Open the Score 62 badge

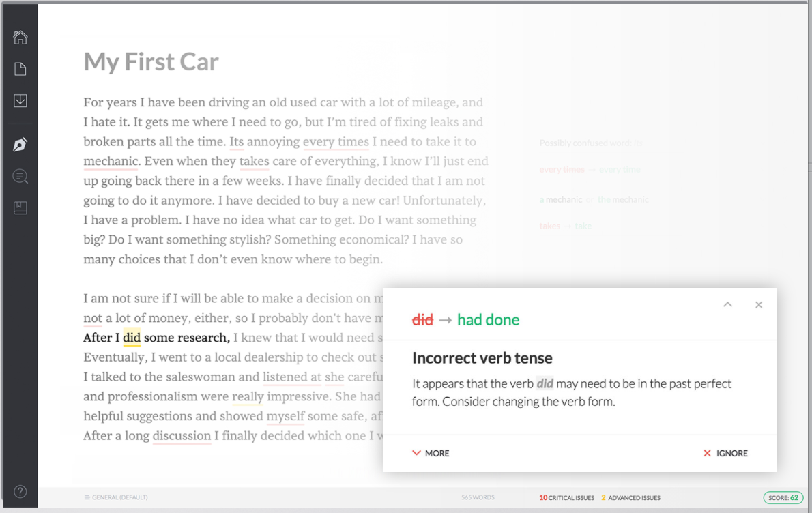783,498
